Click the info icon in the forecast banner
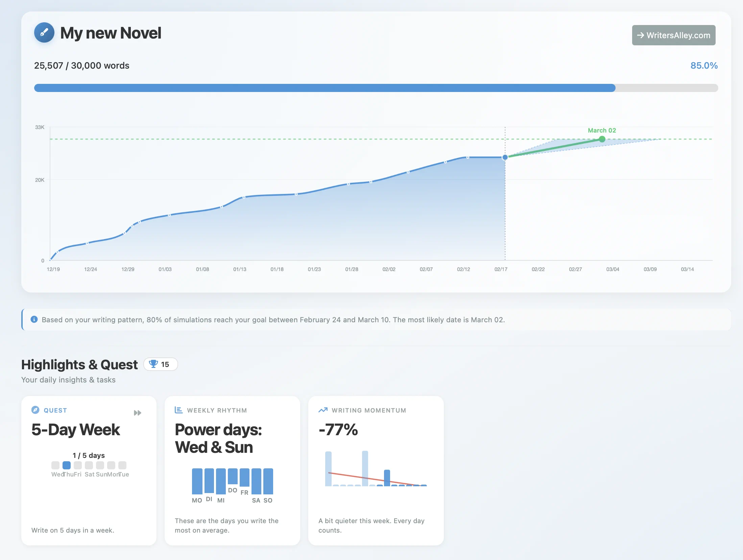 pyautogui.click(x=34, y=320)
